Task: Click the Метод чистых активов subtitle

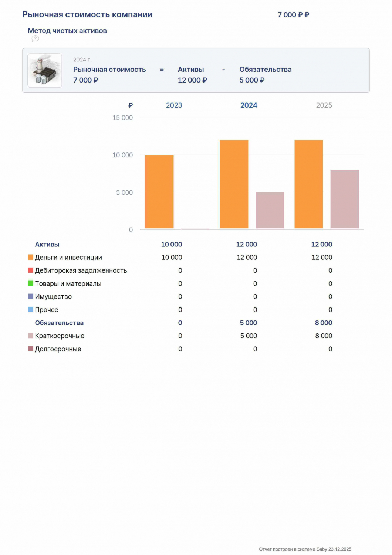Action: coord(67,31)
